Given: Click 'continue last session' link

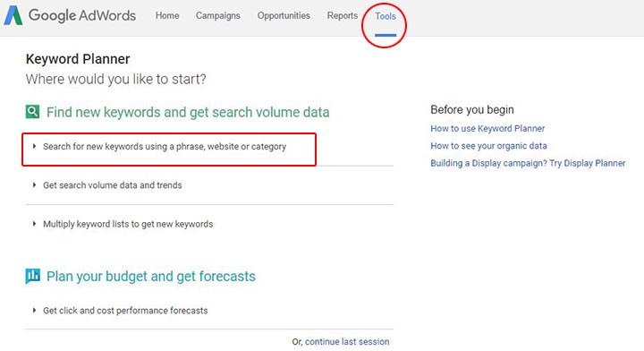Looking at the screenshot, I should 347,341.
